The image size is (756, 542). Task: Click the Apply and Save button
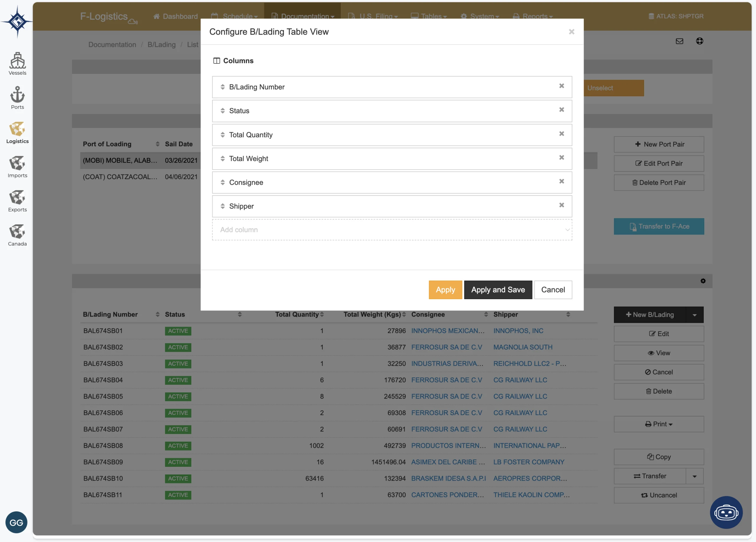(498, 289)
